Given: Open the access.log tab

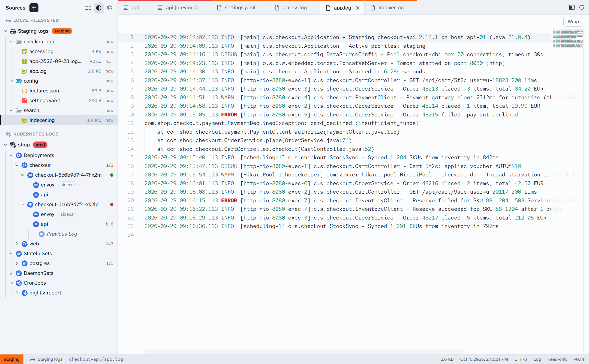Looking at the screenshot, I should pos(294,8).
